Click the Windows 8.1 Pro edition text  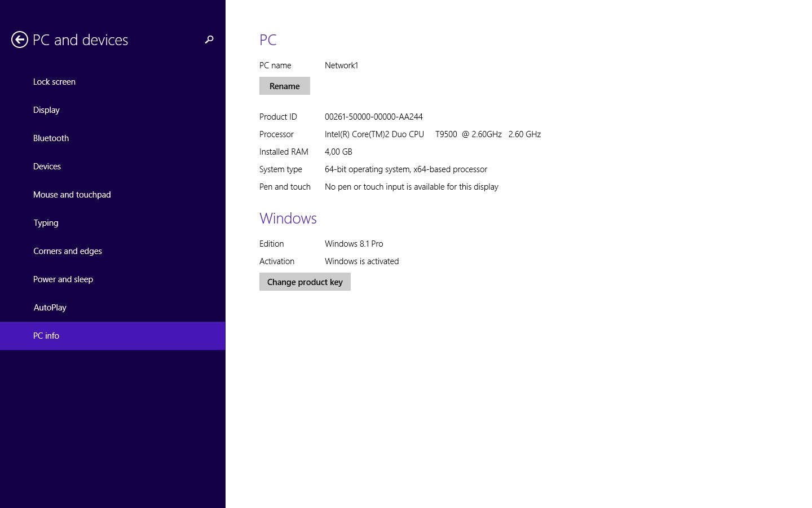[x=354, y=244]
